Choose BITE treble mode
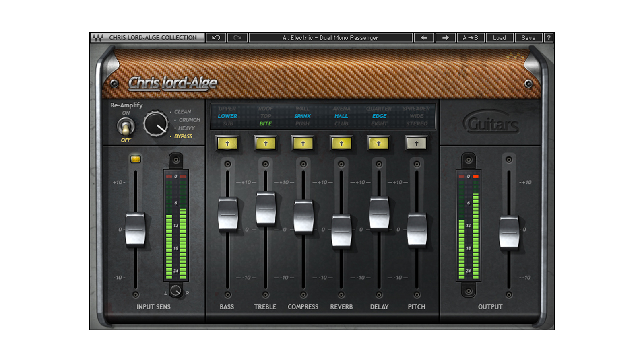 [x=266, y=124]
